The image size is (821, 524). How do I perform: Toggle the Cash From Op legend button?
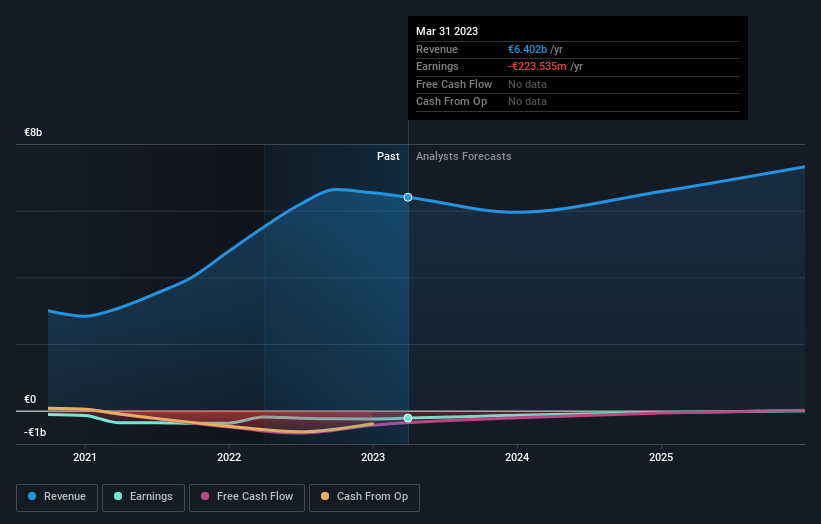click(364, 497)
